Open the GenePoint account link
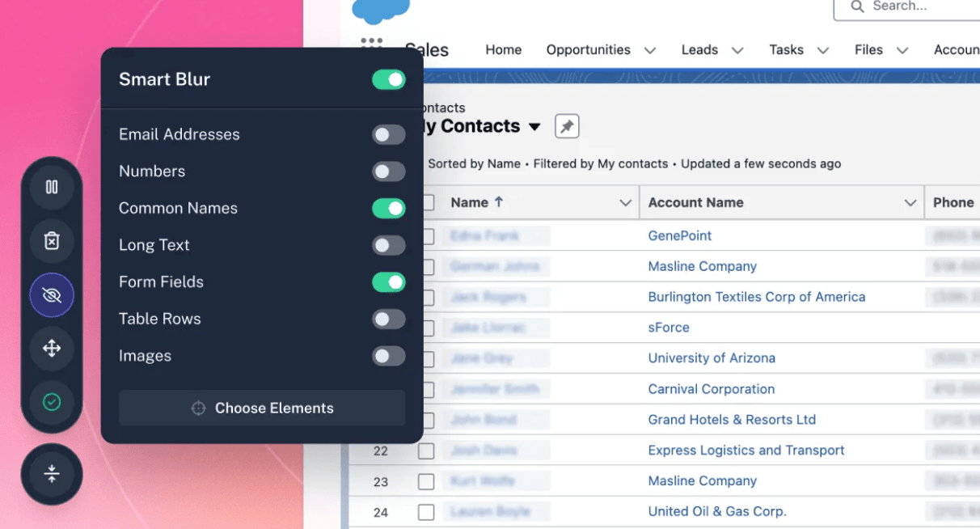This screenshot has width=980, height=529. [x=680, y=236]
